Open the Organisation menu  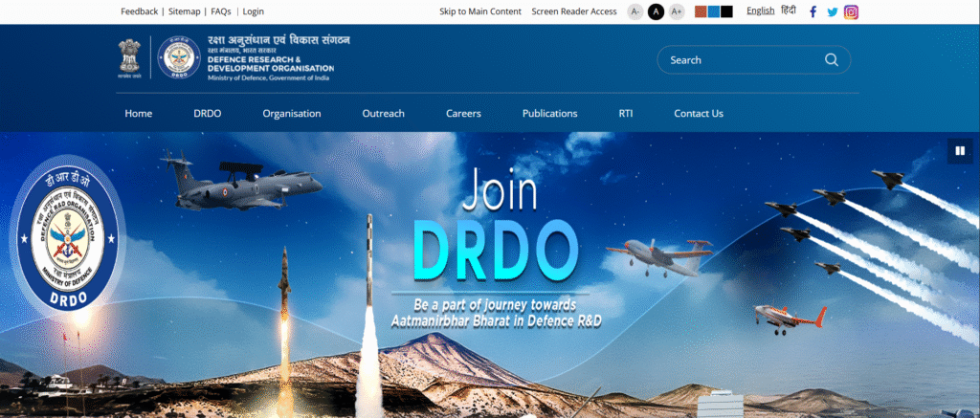[x=291, y=114]
